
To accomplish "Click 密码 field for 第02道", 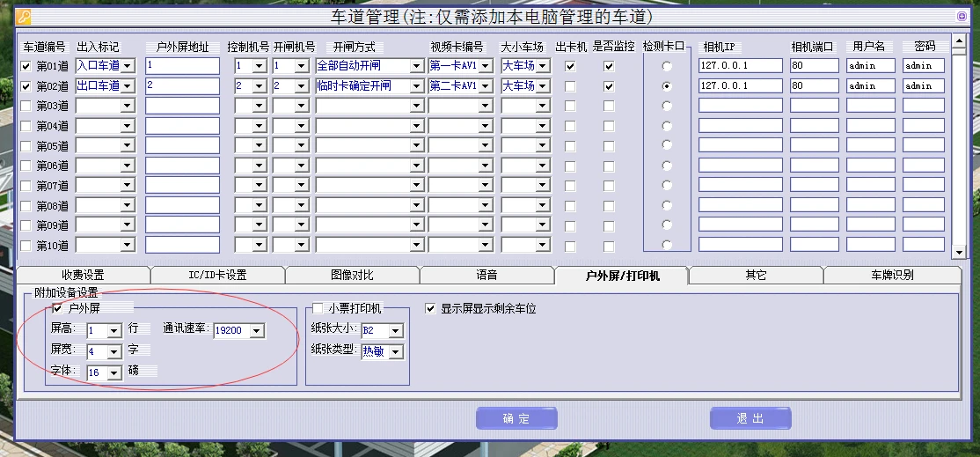I will (924, 86).
